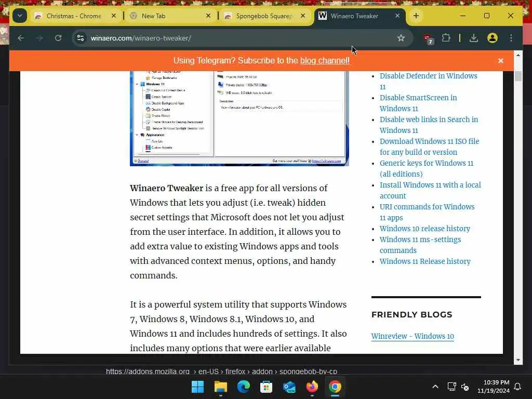Image resolution: width=532 pixels, height=399 pixels.
Task: Switch to Firefox in taskbar
Action: pyautogui.click(x=312, y=387)
